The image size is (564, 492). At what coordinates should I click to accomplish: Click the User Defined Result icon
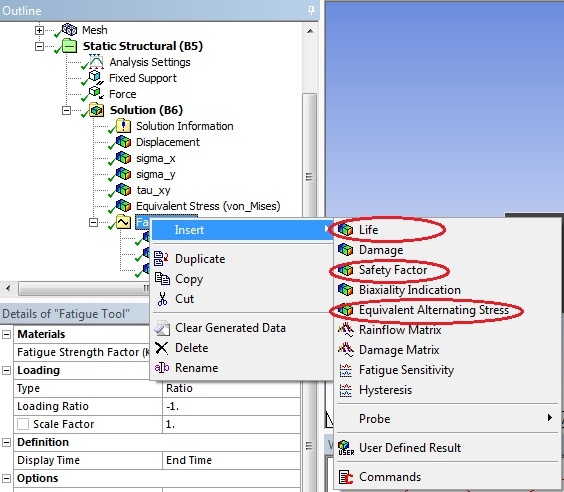[346, 447]
